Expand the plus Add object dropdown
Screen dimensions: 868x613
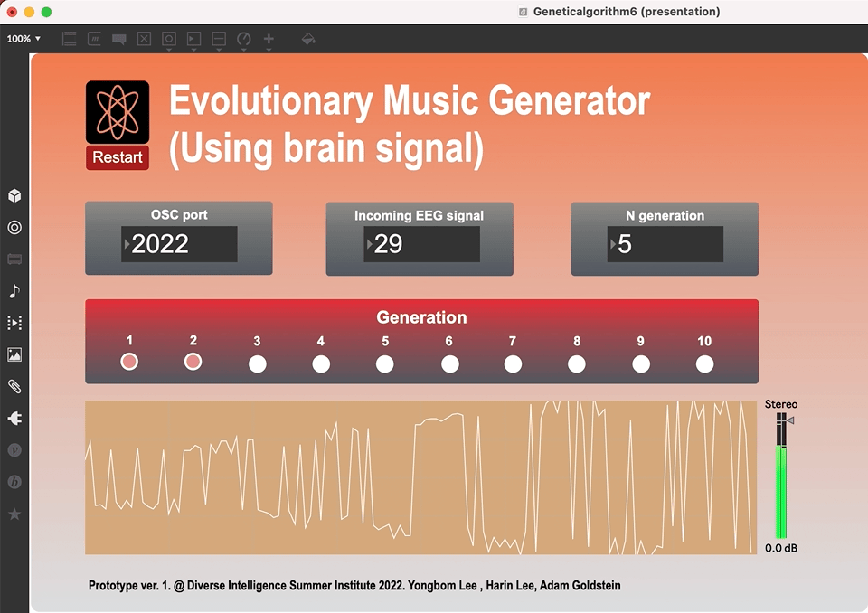269,40
